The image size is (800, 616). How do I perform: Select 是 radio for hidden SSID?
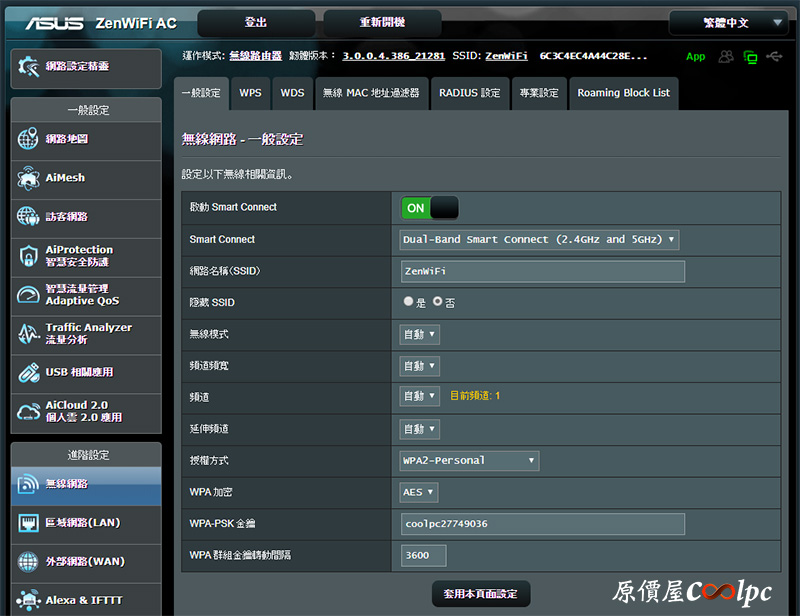(408, 301)
